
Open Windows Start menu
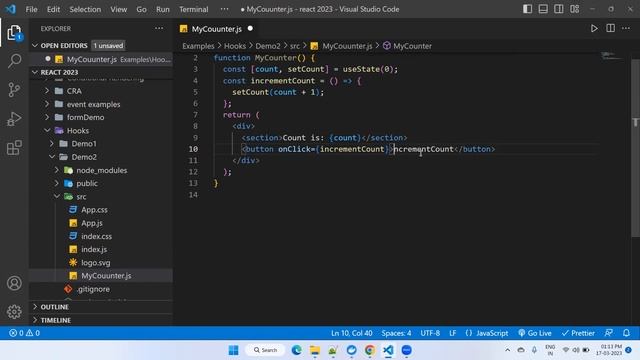click(x=233, y=350)
